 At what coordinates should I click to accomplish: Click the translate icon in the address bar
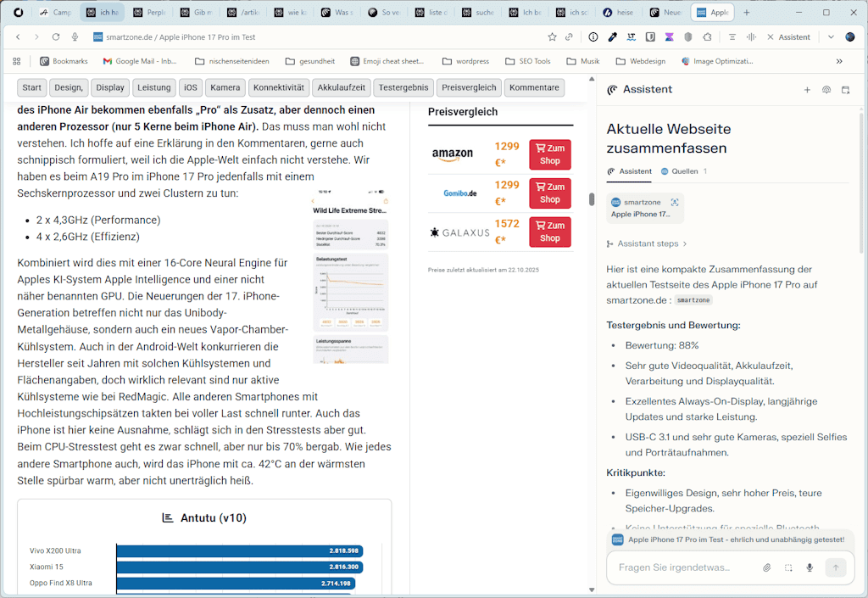(632, 37)
